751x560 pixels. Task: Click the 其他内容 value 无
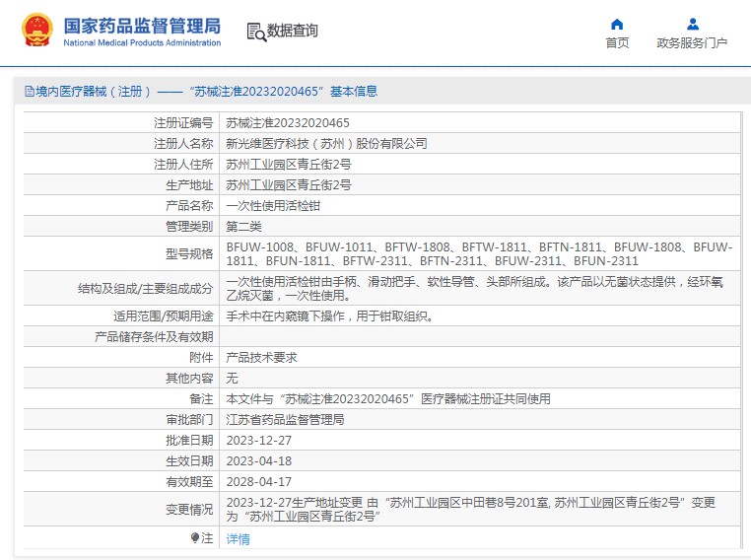click(232, 378)
